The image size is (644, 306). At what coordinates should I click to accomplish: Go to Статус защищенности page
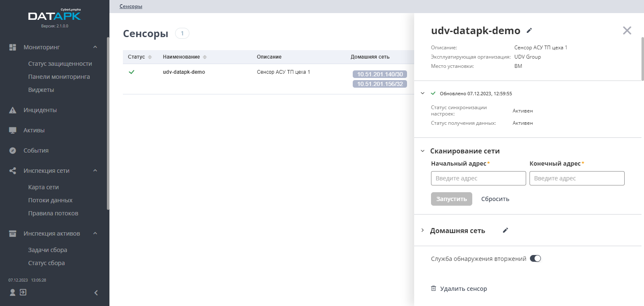(x=60, y=64)
